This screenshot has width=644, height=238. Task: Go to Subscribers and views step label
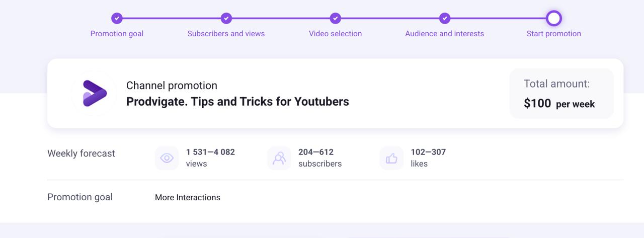[x=226, y=34]
